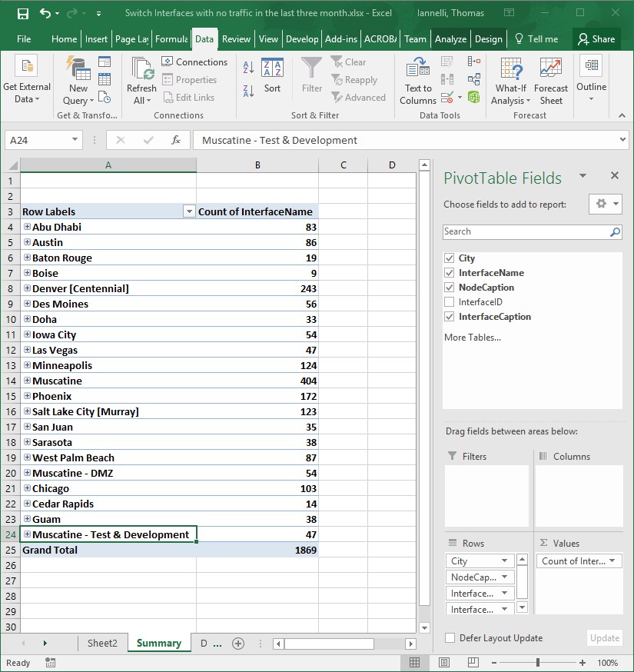Enable Defer Layout Update checkbox
This screenshot has height=672, width=634.
450,638
